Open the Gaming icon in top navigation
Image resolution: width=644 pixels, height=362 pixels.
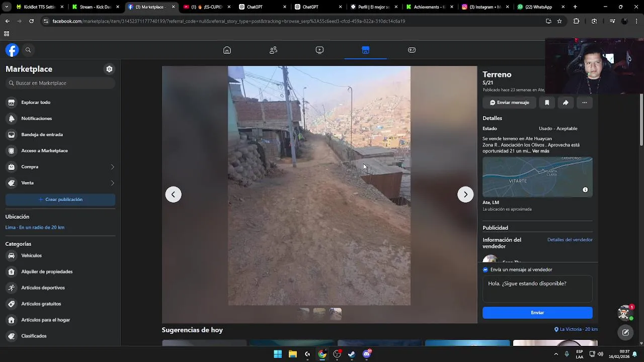[x=412, y=50]
